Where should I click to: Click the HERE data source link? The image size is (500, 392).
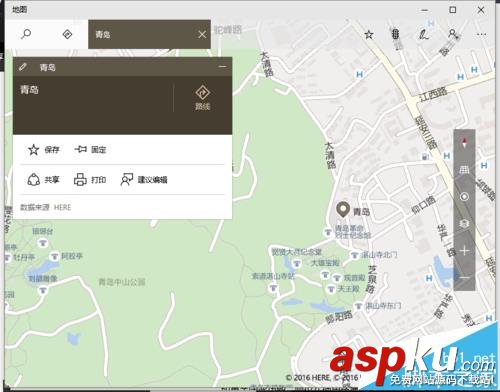click(62, 207)
